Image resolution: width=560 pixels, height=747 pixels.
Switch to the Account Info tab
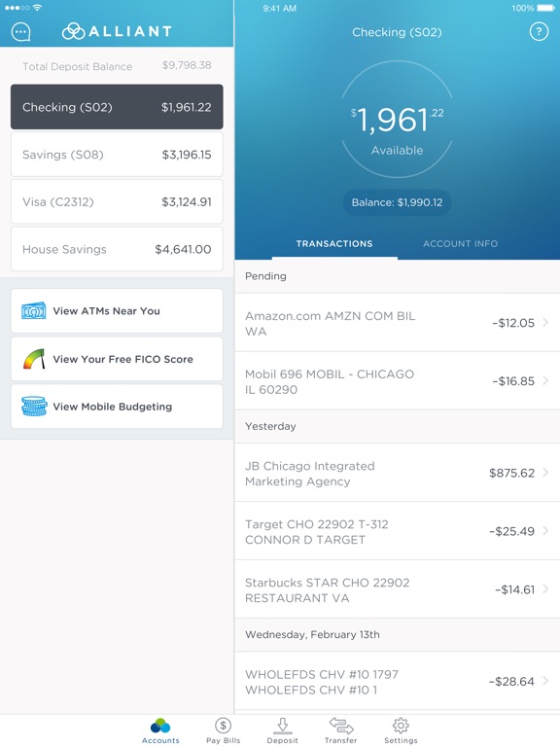pos(461,243)
